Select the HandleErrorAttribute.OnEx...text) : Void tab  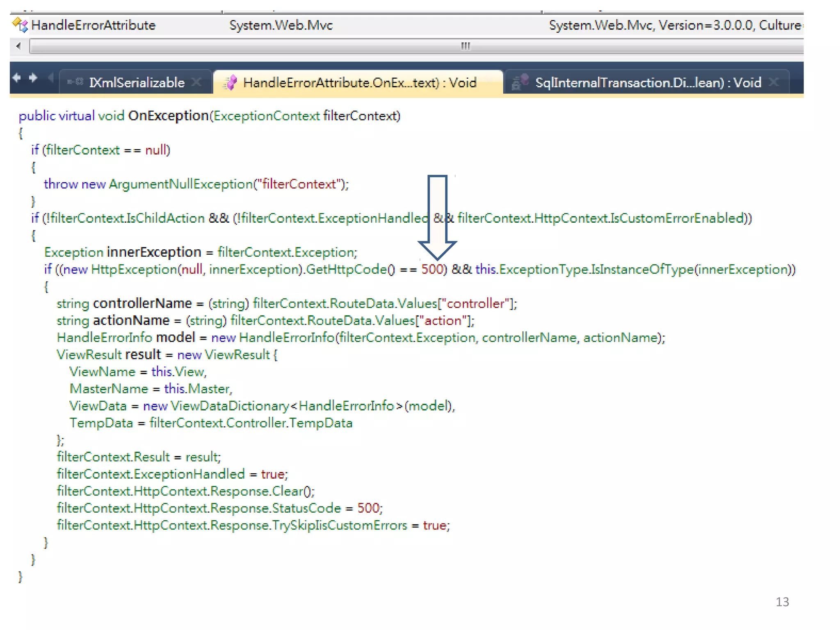click(359, 82)
